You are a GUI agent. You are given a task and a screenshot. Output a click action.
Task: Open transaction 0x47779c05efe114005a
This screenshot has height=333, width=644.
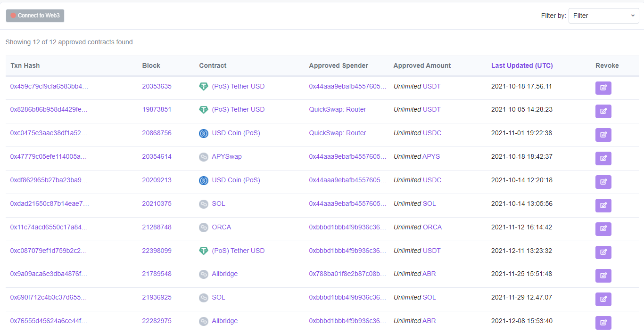point(49,156)
